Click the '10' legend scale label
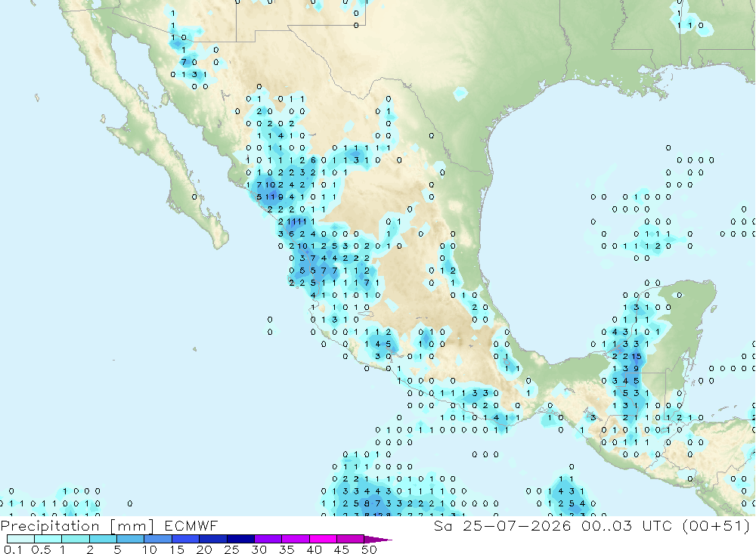The height and width of the screenshot is (554, 756). pyautogui.click(x=150, y=549)
